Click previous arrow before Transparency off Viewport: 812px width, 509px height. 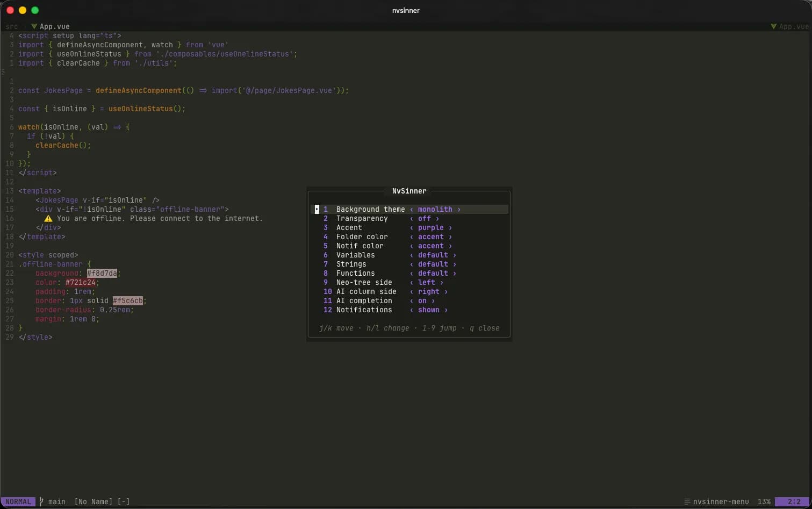(x=412, y=219)
